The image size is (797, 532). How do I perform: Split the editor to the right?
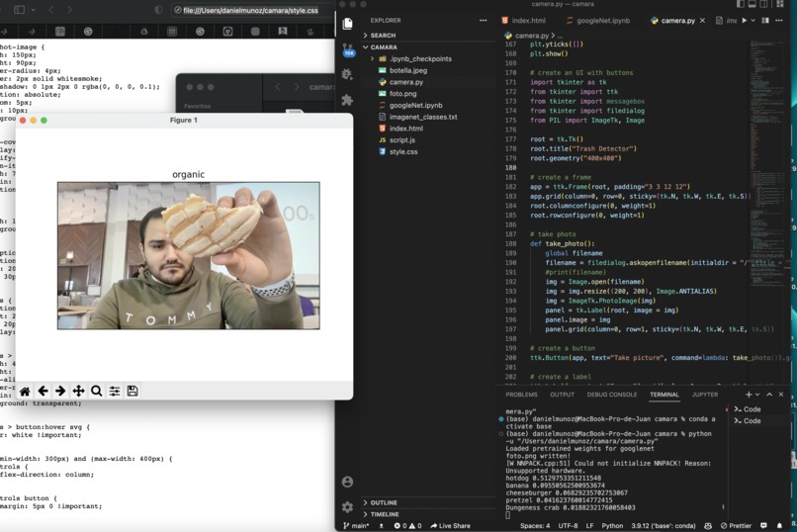click(765, 21)
